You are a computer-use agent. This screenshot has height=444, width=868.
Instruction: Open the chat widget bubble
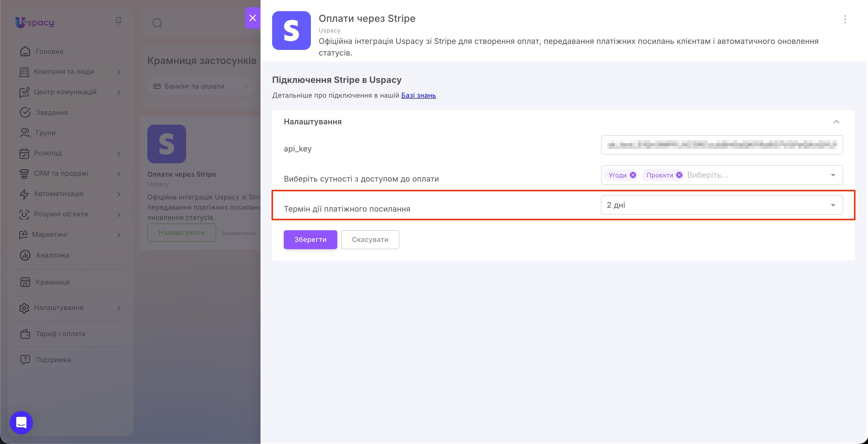tap(21, 422)
